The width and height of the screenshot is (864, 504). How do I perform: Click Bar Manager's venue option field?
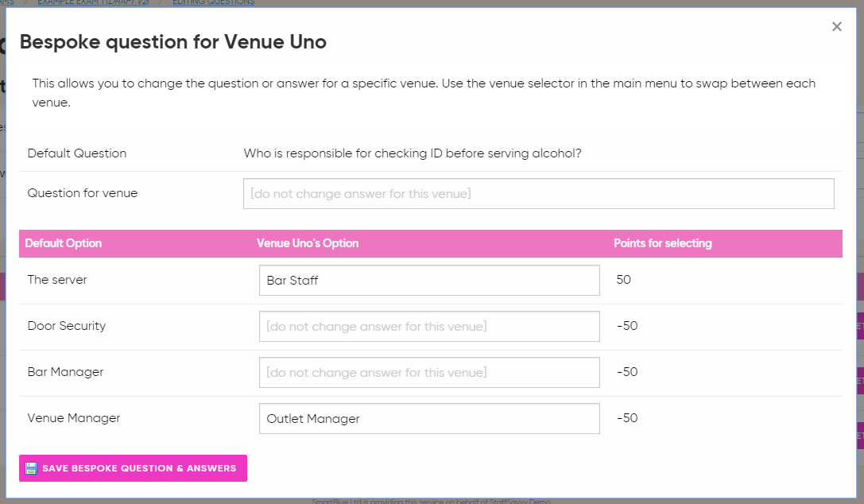tap(429, 372)
